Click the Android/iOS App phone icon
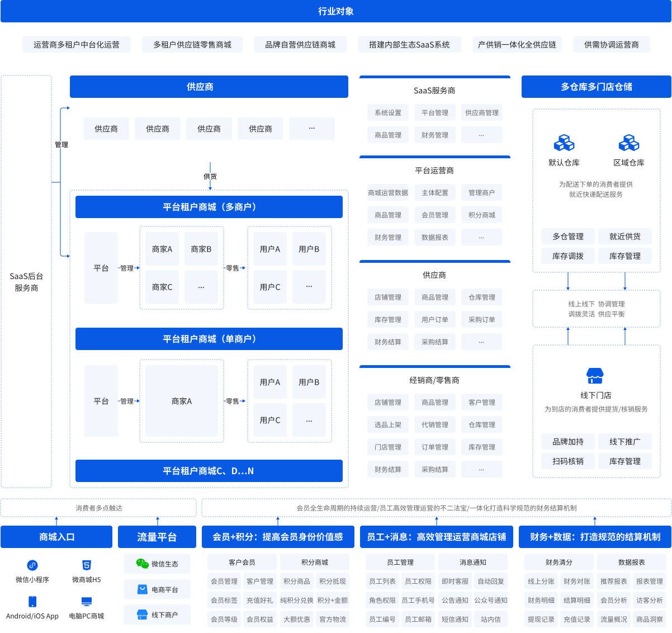 (32, 602)
